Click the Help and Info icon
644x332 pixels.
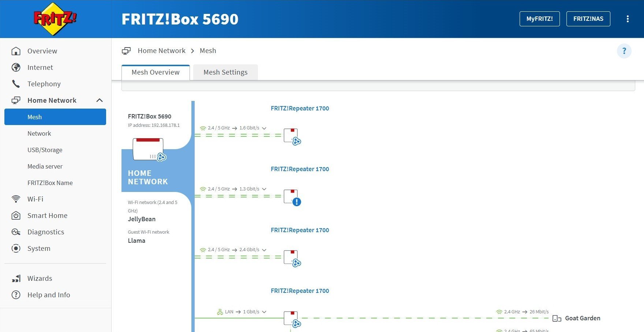tap(16, 295)
